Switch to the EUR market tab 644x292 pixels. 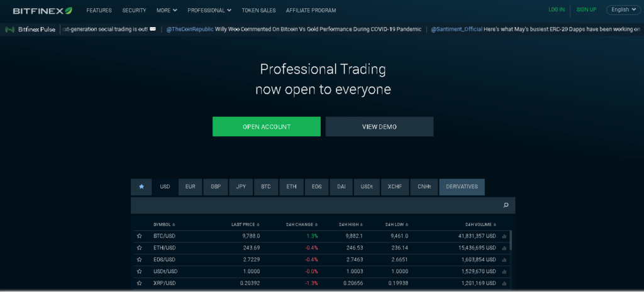(x=190, y=187)
